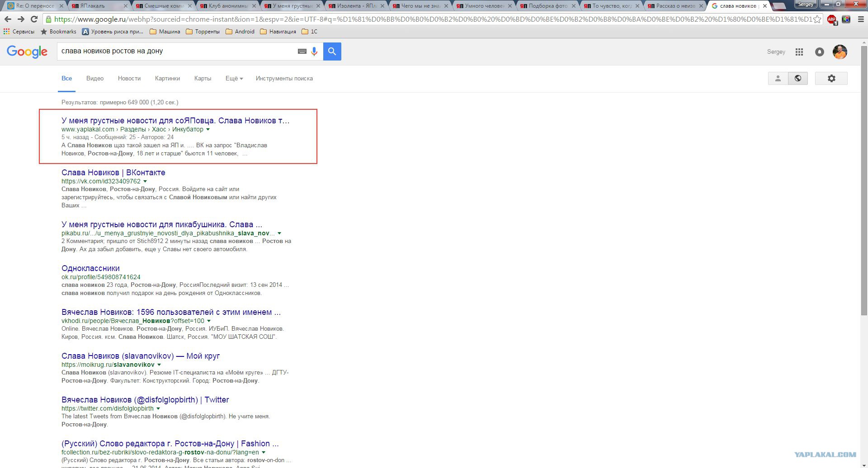Close the Re: О переносе tab
868x468 pixels.
61,6
